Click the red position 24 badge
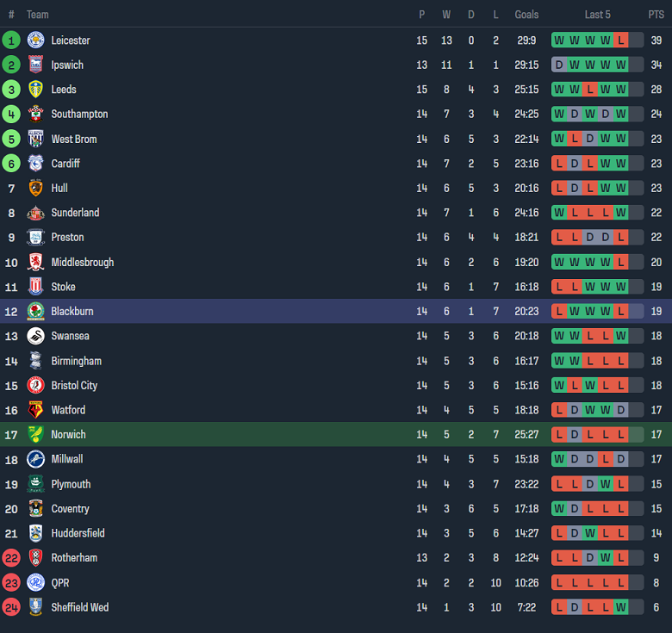 tap(11, 607)
